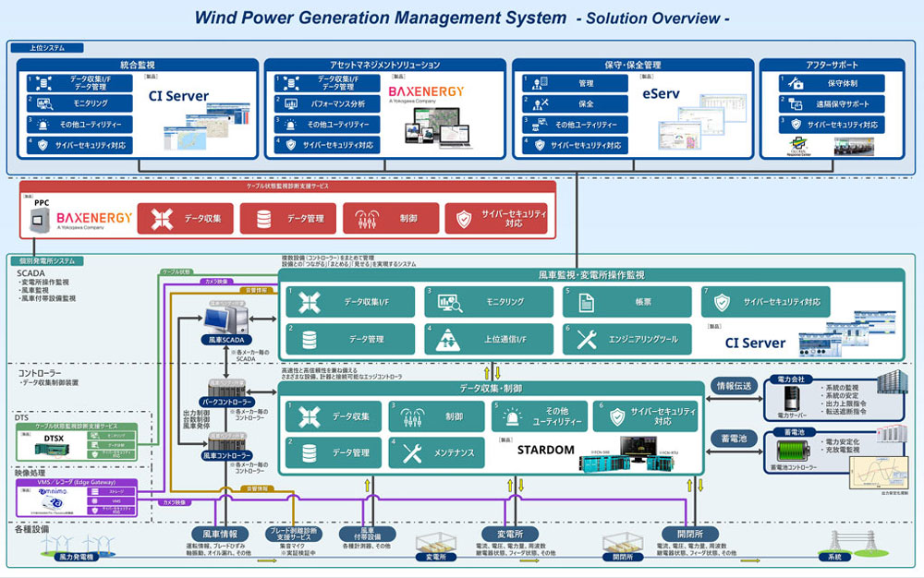Click the shield icon in the red サイバーセキュリティ対応 box

(465, 219)
